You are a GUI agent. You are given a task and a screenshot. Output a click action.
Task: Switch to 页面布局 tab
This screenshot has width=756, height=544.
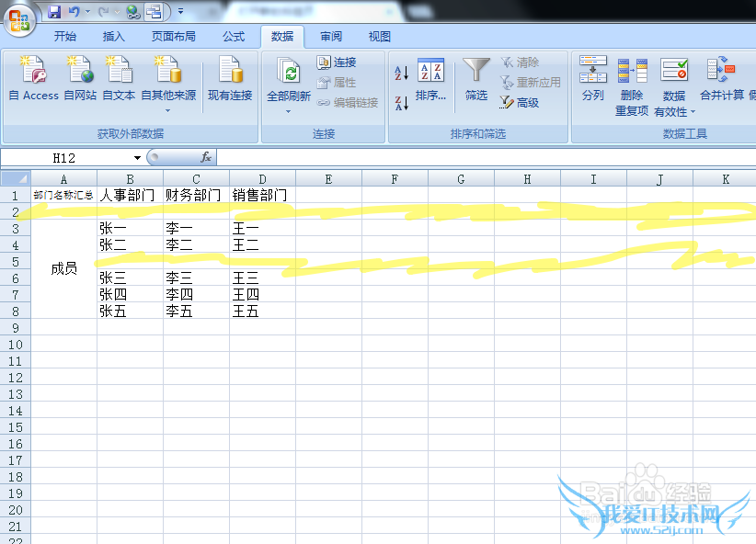(174, 36)
